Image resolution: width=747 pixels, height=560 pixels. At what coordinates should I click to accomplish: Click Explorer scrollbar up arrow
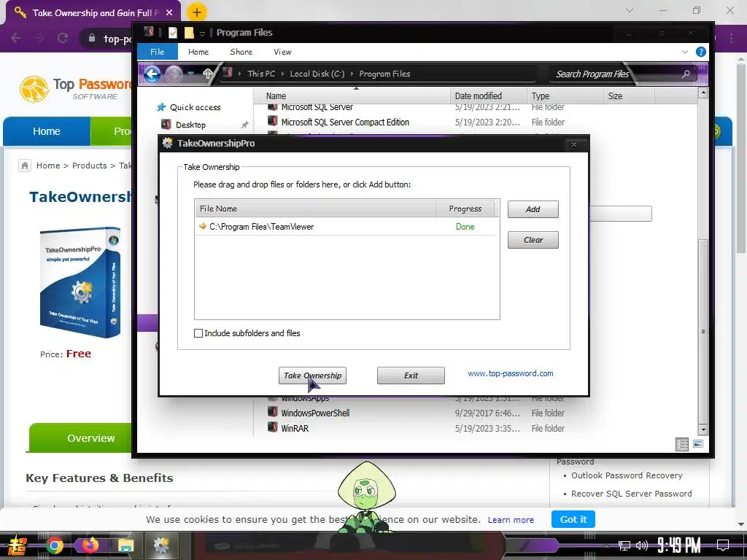[x=703, y=93]
